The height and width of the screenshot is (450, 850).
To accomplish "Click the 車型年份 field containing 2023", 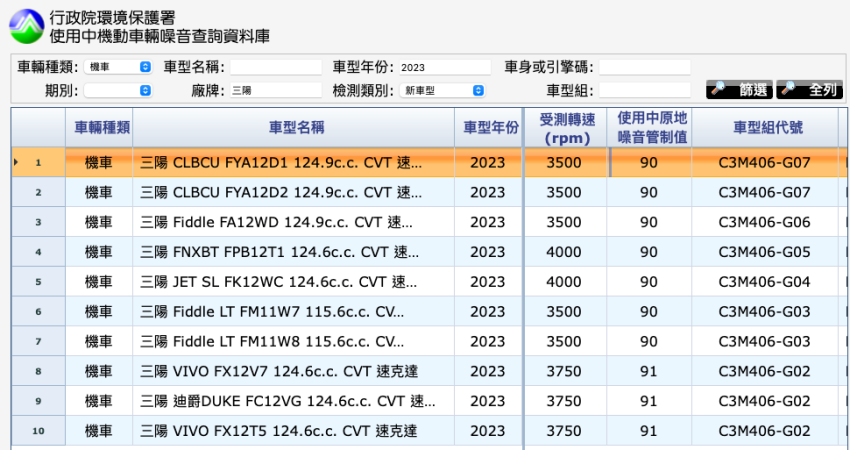I will tap(445, 67).
